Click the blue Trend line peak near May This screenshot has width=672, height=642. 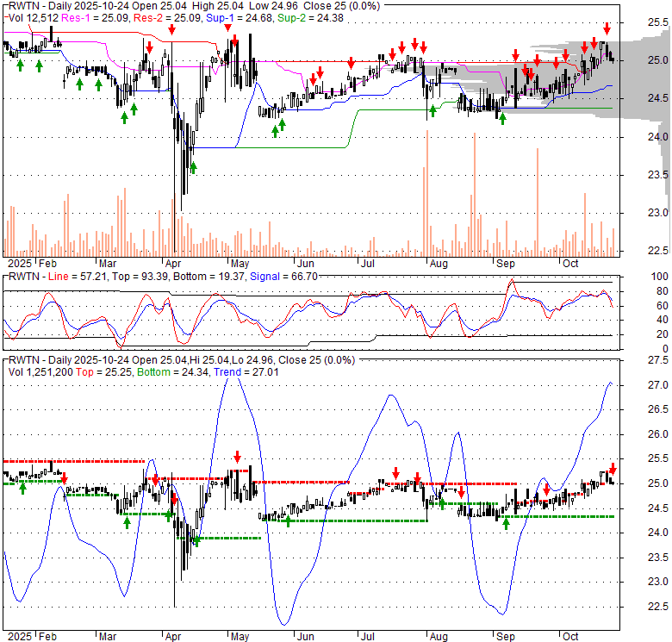[233, 381]
